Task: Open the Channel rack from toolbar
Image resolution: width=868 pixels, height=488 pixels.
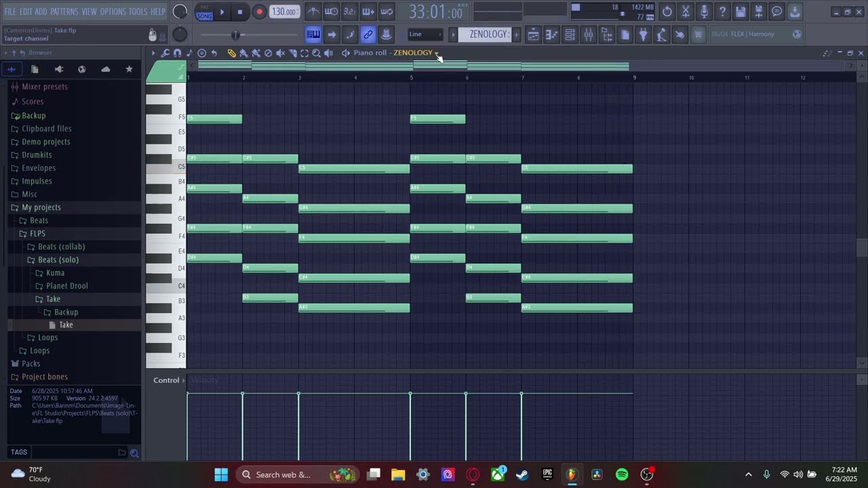Action: (x=570, y=35)
